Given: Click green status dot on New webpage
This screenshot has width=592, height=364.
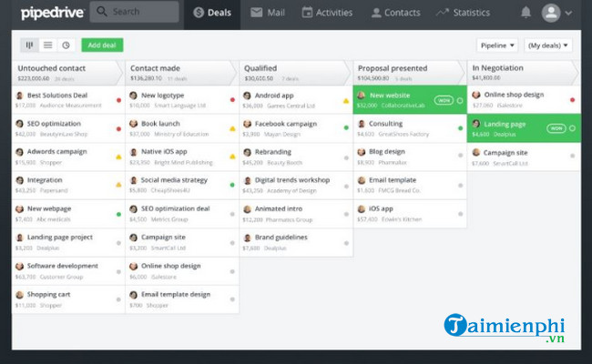Looking at the screenshot, I should (x=118, y=214).
